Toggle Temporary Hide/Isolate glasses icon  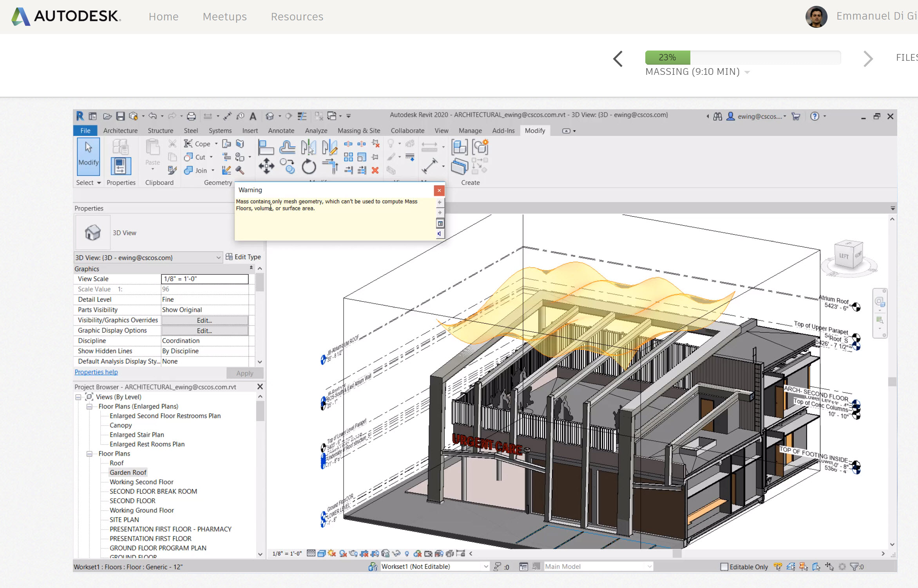pos(397,554)
